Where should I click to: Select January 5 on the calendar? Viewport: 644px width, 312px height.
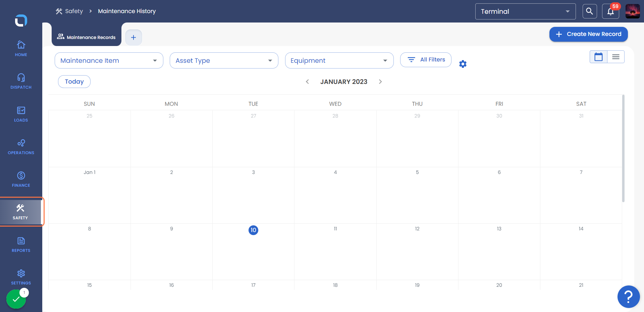tap(417, 195)
